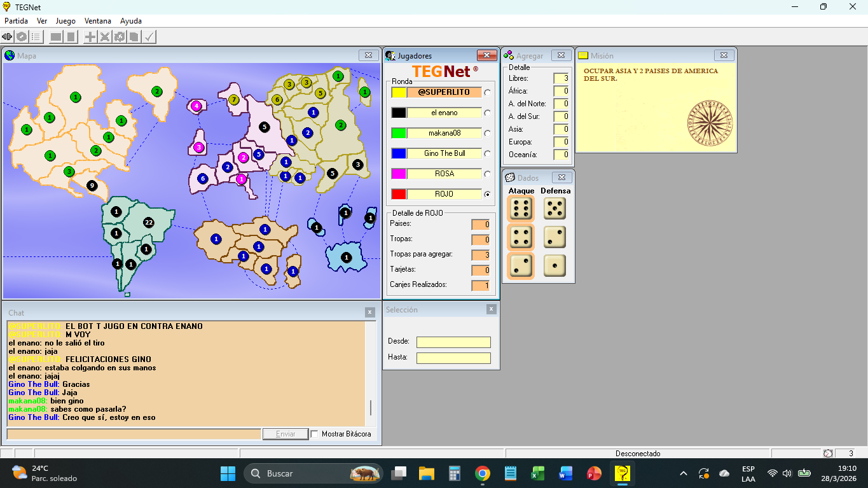Click the plus icon in the toolbar
868x488 pixels.
(x=90, y=37)
